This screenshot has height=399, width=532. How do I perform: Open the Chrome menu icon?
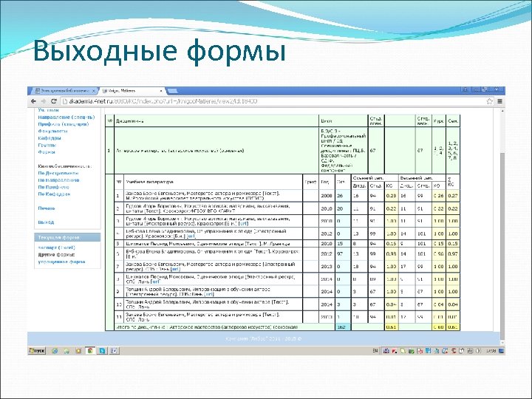tap(499, 101)
